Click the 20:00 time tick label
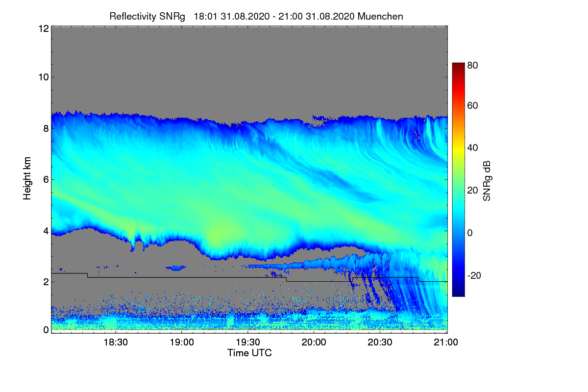The width and height of the screenshot is (588, 392). (314, 343)
